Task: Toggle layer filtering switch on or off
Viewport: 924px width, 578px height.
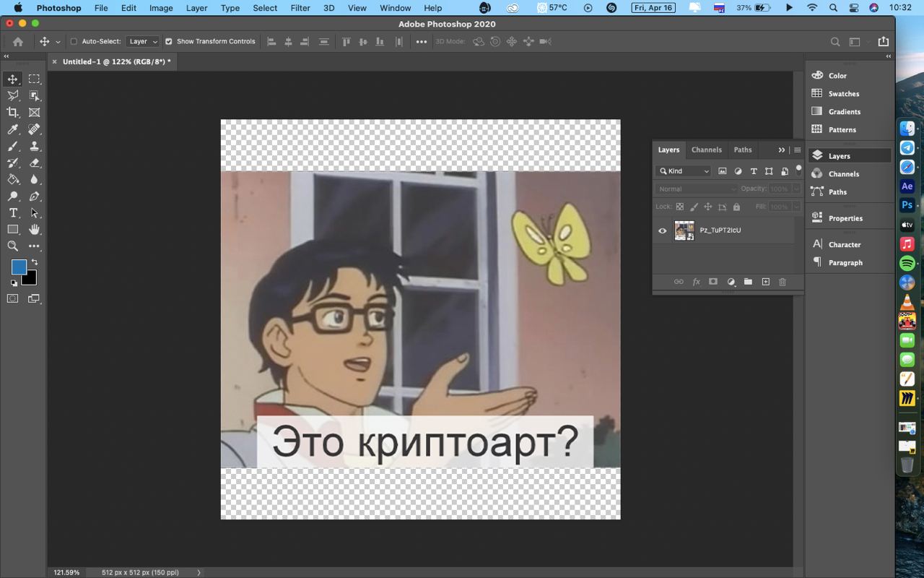Action: pos(798,171)
